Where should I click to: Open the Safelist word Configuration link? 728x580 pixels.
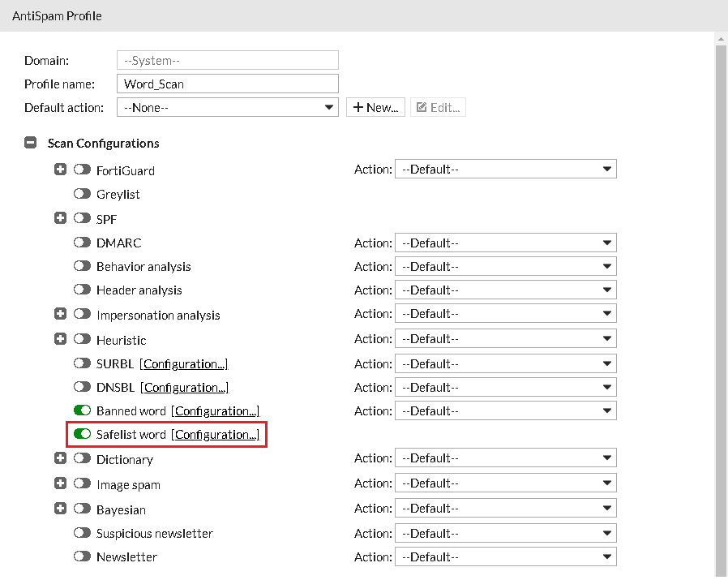tap(215, 434)
